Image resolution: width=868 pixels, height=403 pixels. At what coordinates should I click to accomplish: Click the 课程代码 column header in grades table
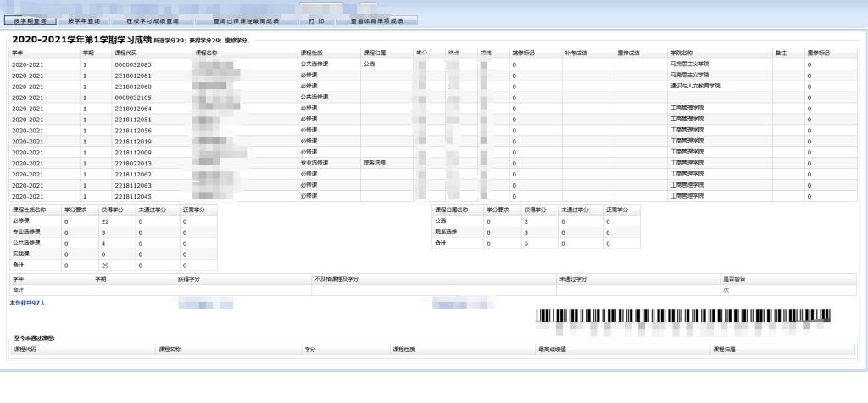[125, 53]
